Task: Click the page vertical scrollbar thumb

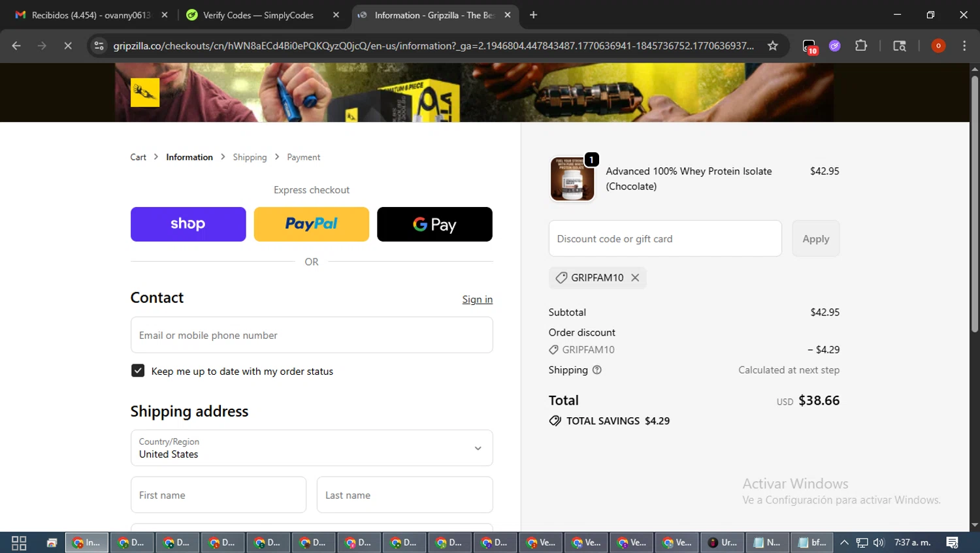Action: 974,202
